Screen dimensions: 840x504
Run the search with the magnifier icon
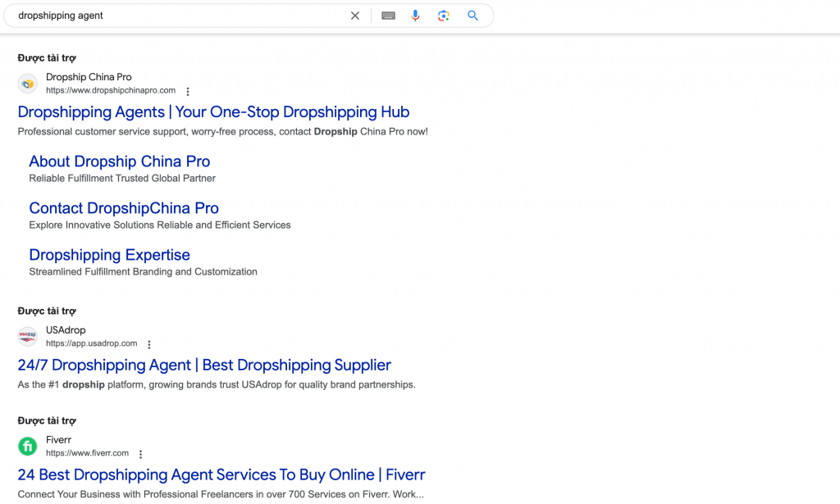coord(472,15)
